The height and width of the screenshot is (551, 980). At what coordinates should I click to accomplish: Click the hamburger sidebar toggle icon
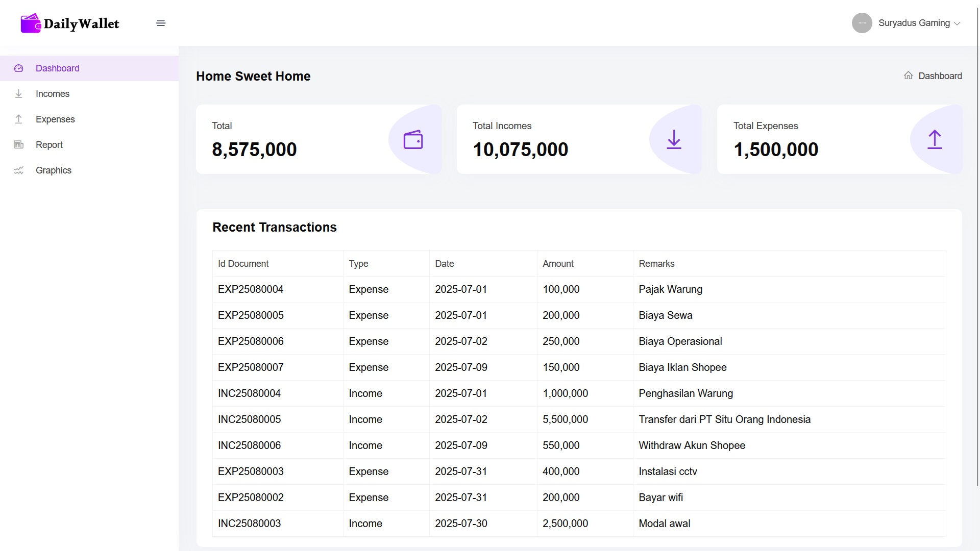click(161, 23)
